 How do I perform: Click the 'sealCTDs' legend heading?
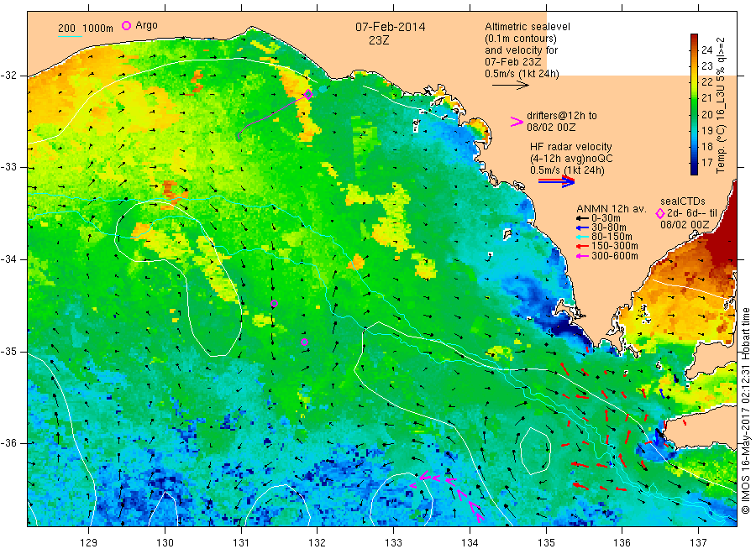683,201
